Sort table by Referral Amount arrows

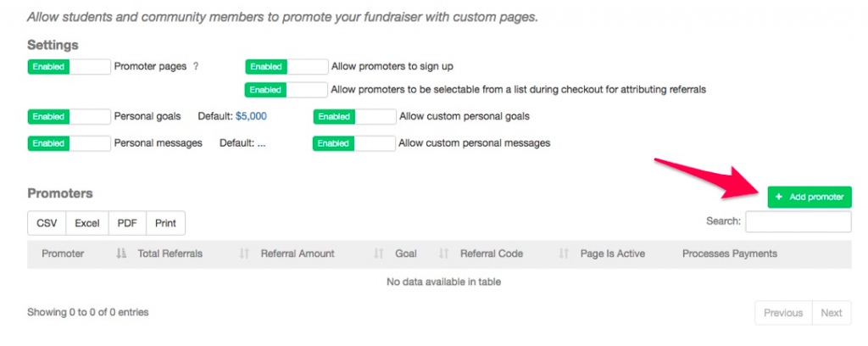(x=379, y=254)
